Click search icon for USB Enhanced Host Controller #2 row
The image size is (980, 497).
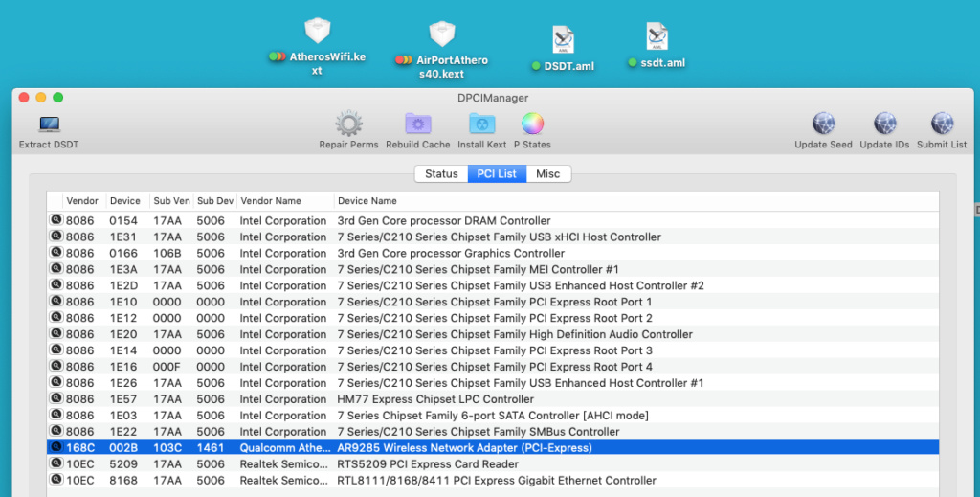pos(56,285)
